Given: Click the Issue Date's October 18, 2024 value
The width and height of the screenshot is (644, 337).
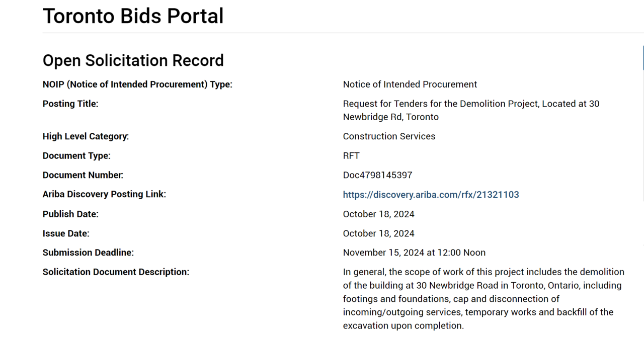Looking at the screenshot, I should 378,234.
